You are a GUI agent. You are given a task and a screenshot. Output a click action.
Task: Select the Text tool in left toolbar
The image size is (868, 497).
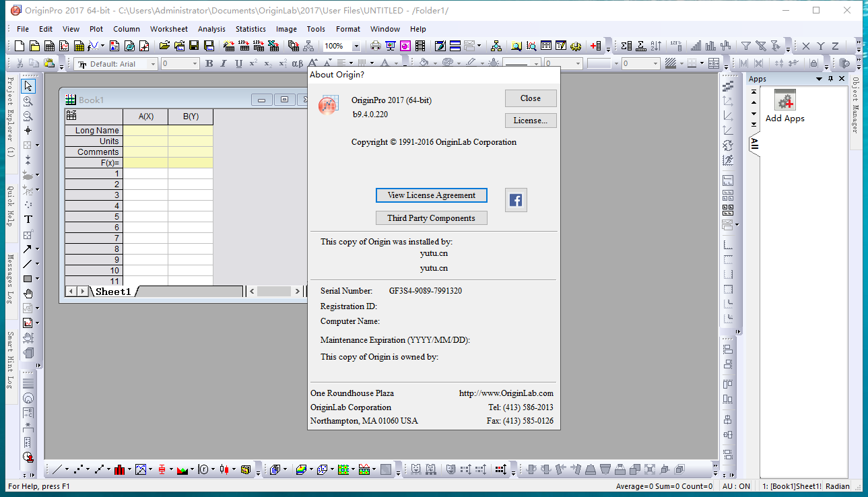pos(28,220)
